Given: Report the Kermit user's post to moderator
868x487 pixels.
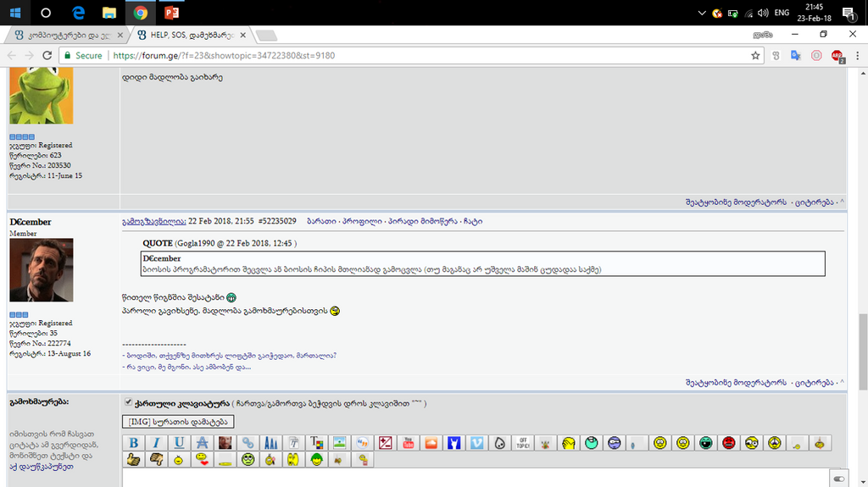Looking at the screenshot, I should tap(736, 202).
